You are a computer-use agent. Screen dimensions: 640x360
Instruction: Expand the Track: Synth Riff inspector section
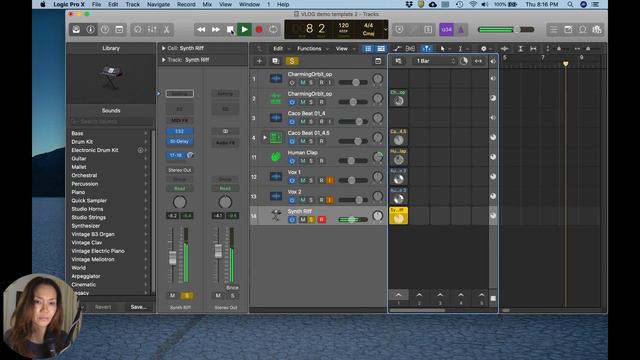click(164, 60)
